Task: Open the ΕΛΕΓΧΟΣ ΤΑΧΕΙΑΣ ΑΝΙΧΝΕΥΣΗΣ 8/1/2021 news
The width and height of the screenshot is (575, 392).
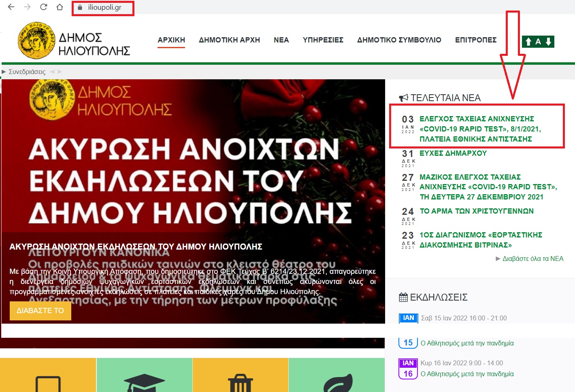Action: 480,129
